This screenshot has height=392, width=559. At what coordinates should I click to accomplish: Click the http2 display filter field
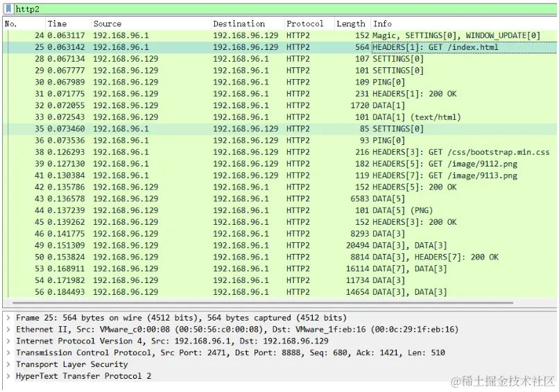[x=285, y=9]
